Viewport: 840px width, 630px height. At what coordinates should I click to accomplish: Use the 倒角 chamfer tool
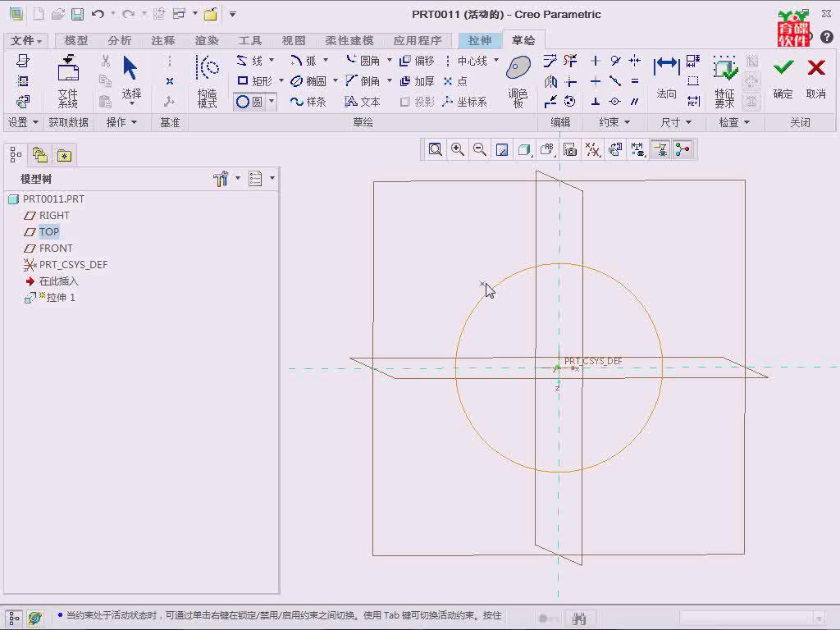363,81
